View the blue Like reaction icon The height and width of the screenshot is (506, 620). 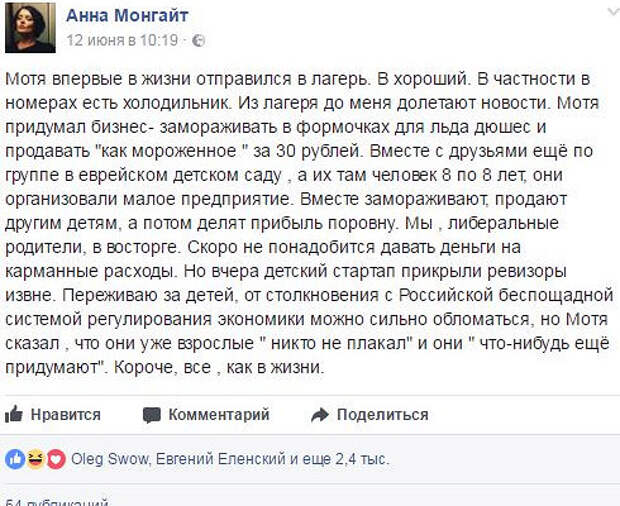point(15,459)
